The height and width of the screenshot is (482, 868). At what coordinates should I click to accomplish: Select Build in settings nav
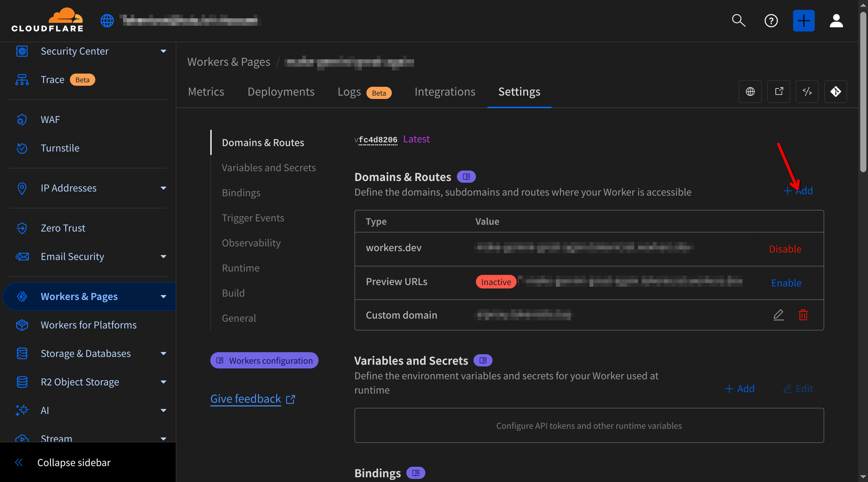[x=233, y=293]
